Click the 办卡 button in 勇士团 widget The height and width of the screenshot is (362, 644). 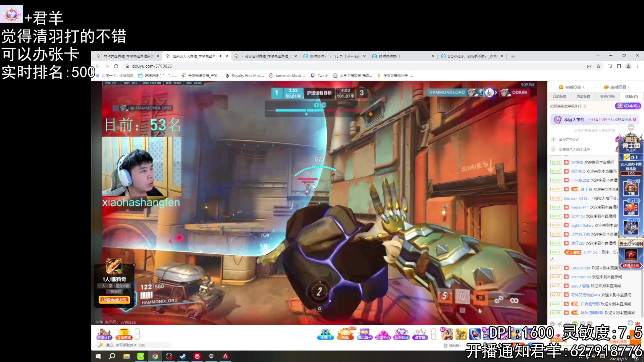click(631, 157)
